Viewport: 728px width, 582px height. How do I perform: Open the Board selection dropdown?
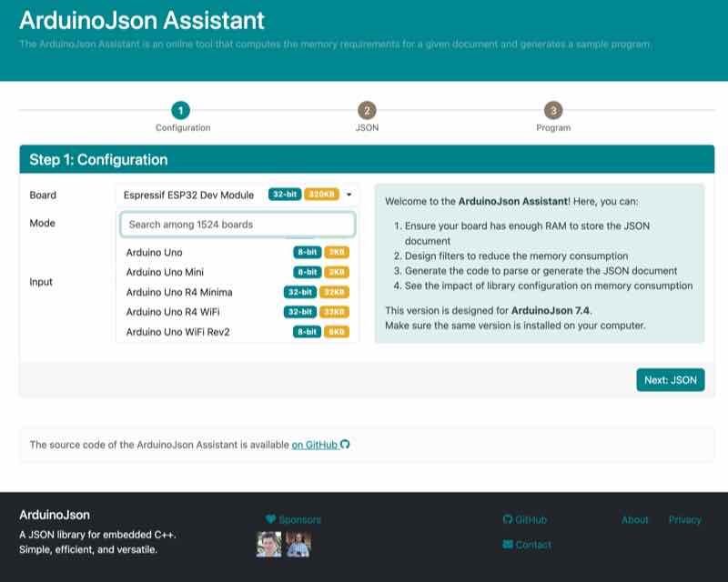[349, 193]
